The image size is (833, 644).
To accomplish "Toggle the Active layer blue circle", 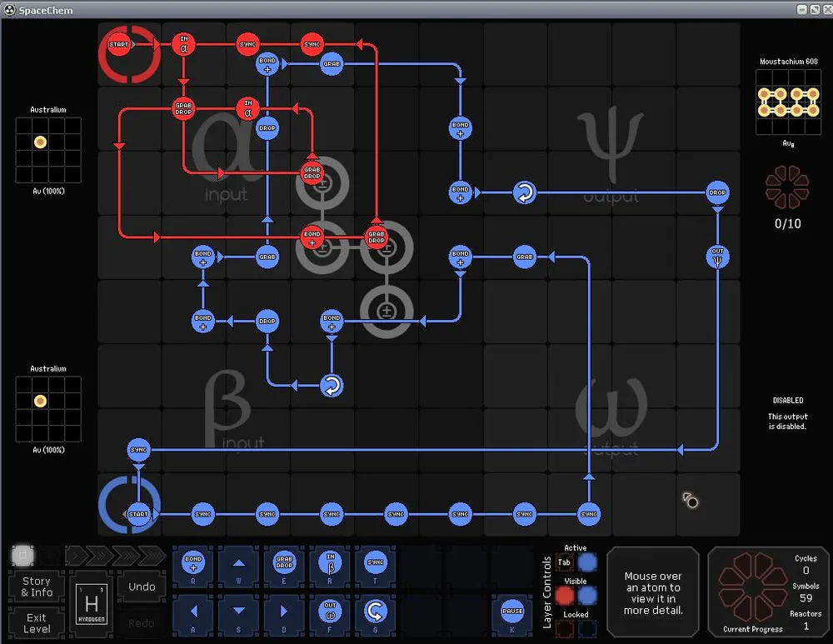I will (588, 563).
